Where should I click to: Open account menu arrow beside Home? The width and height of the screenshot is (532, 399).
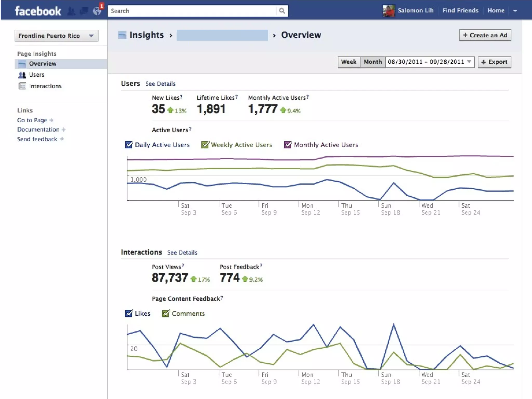point(515,11)
